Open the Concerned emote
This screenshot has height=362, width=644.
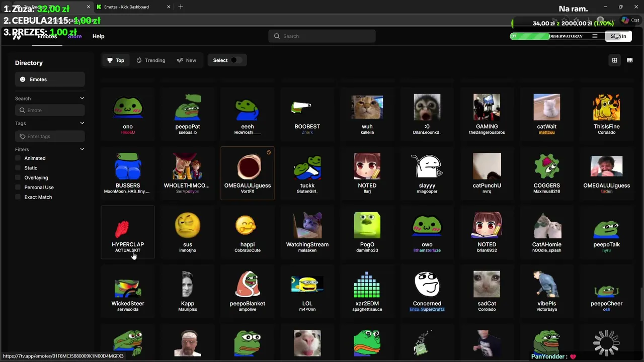pos(427,291)
